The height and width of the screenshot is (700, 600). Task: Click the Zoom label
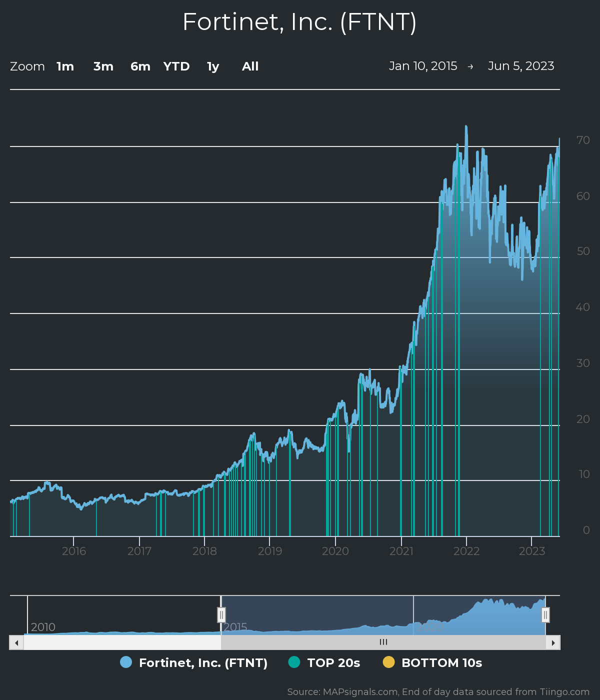point(27,66)
